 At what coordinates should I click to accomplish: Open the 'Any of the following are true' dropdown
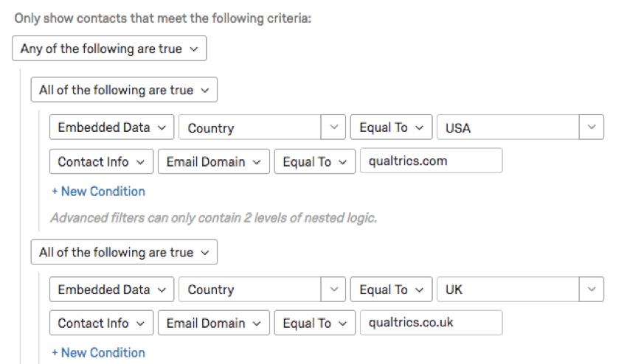pos(109,49)
